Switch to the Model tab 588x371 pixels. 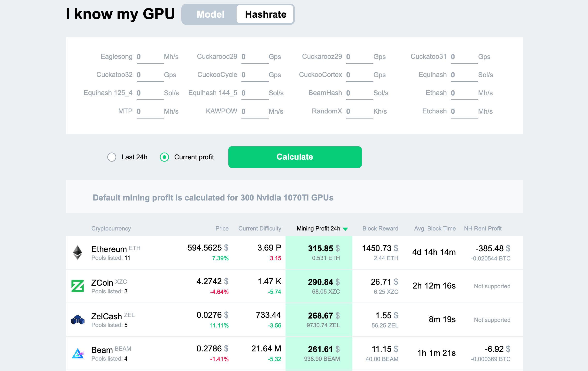(x=210, y=14)
